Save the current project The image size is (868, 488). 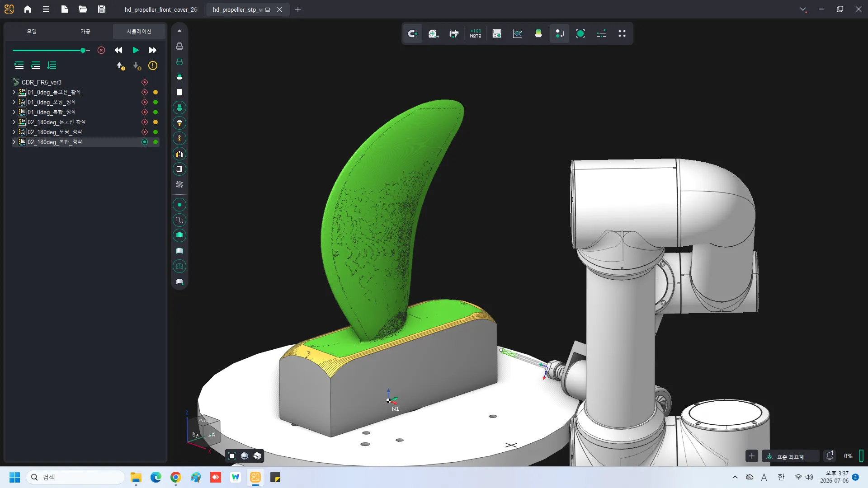[102, 9]
